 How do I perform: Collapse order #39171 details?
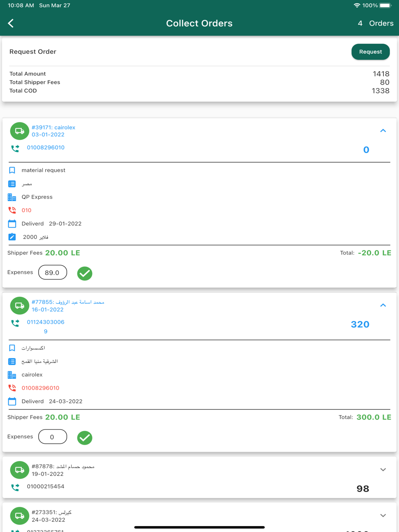tap(383, 131)
